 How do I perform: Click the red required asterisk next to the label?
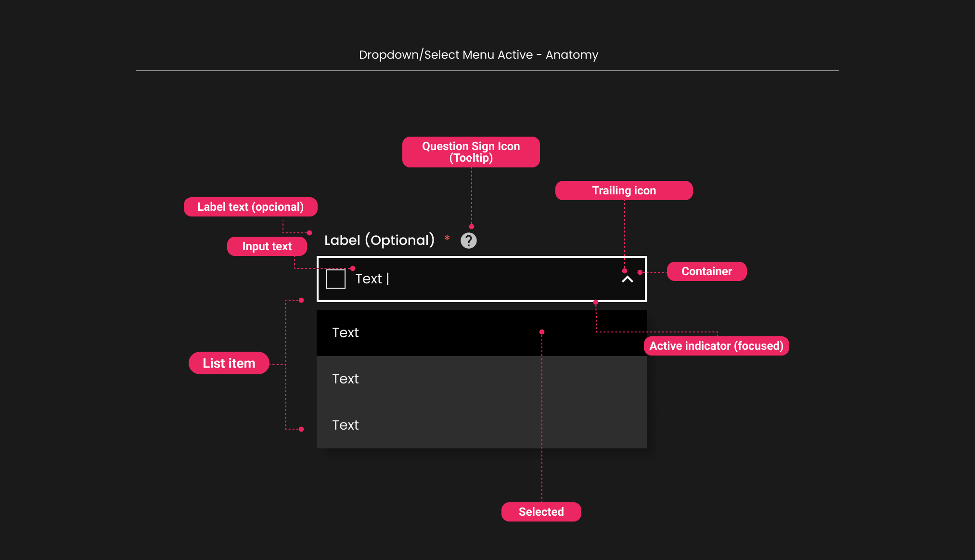pos(447,238)
